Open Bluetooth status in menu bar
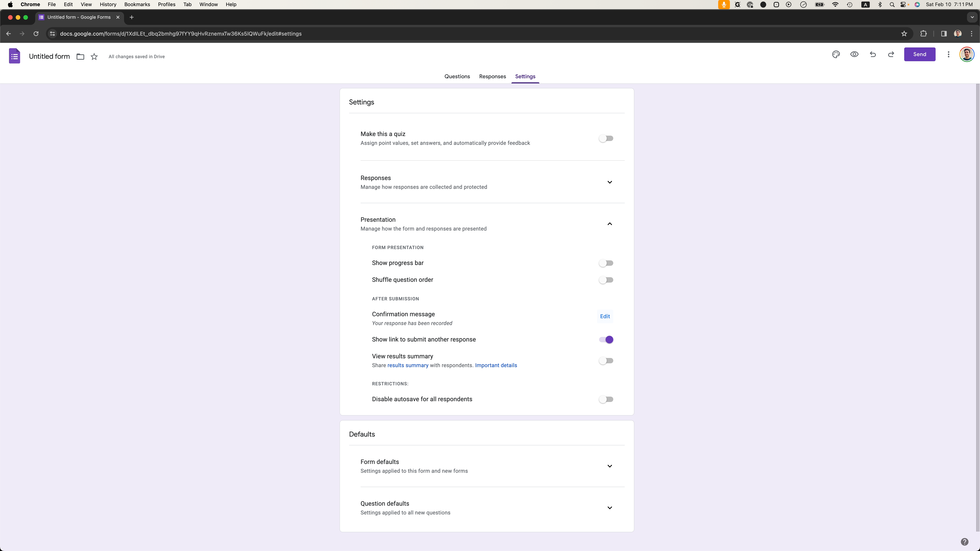Viewport: 980px width, 551px height. [x=880, y=5]
